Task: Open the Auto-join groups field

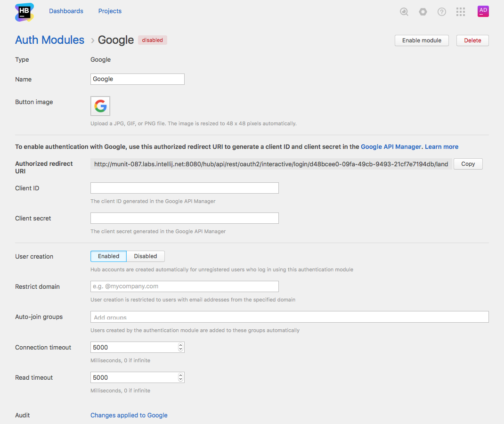Action: click(x=289, y=317)
